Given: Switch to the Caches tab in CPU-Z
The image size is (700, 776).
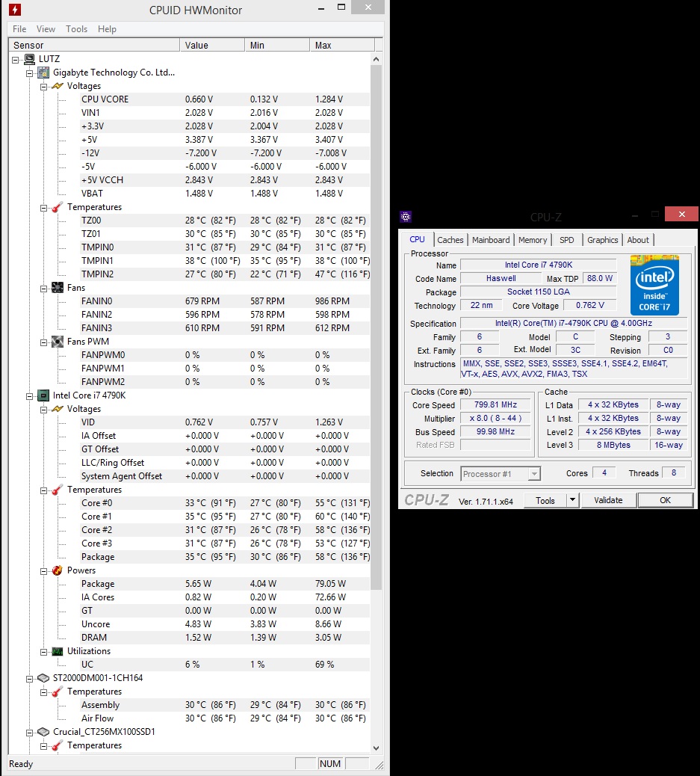Looking at the screenshot, I should point(450,240).
